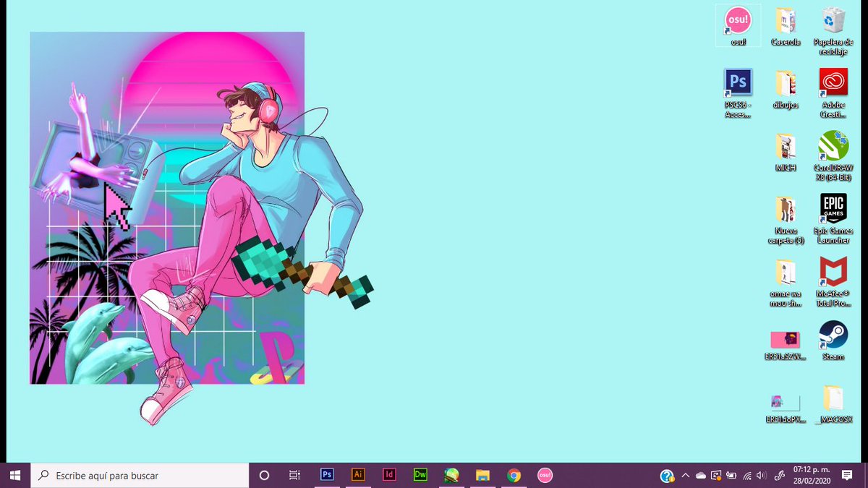This screenshot has height=488, width=868.
Task: Open the MIGH folder
Action: point(786,151)
